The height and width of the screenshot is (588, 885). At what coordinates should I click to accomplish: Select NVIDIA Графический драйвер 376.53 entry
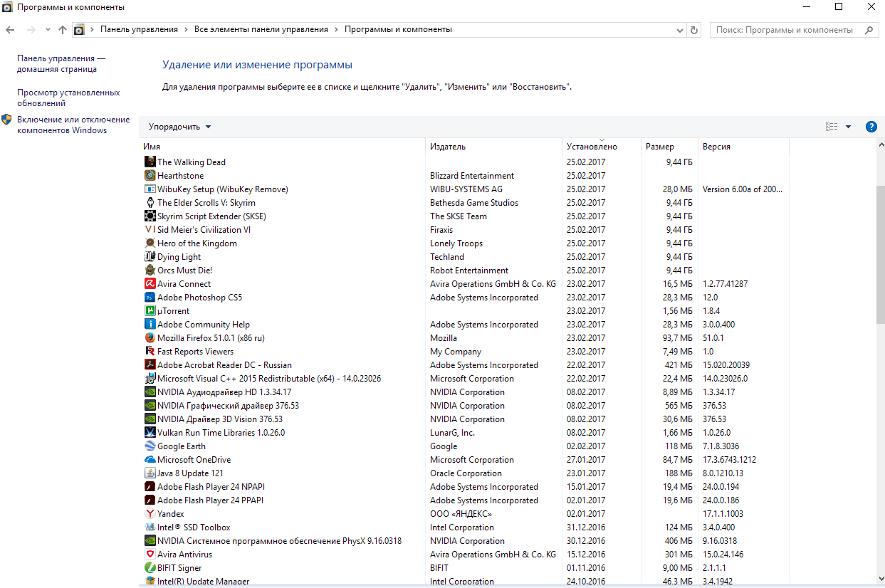tap(466, 406)
